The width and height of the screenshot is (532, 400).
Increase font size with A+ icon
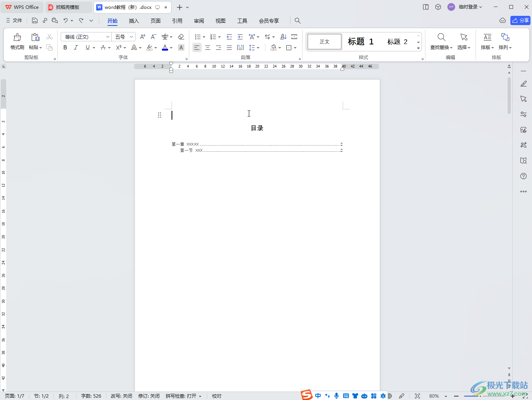[x=143, y=37]
